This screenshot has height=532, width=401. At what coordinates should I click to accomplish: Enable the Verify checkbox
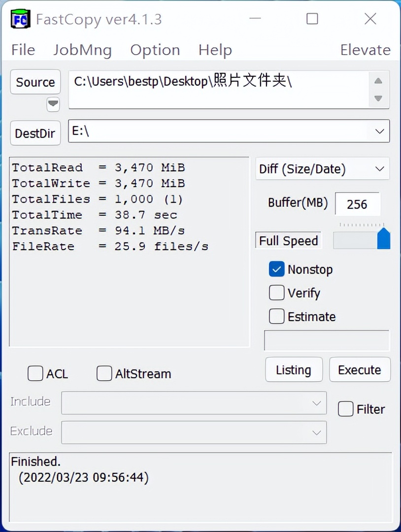click(x=276, y=293)
